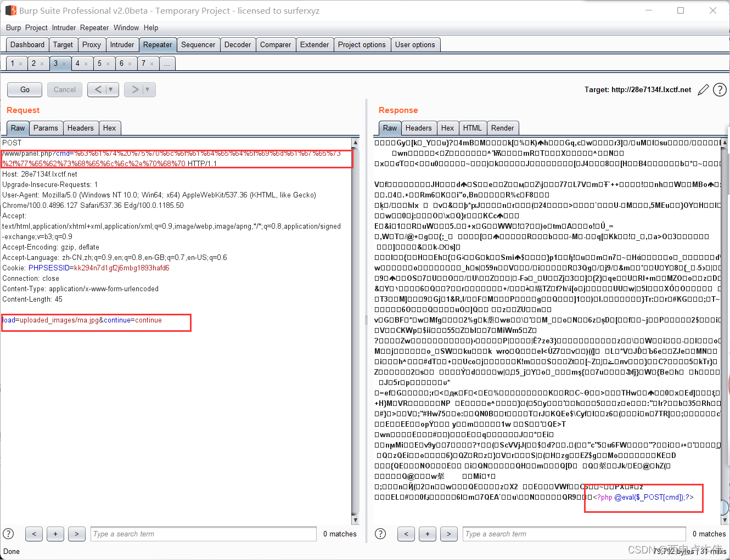Close Repeater tab 1
This screenshot has width=730, height=560.
[x=21, y=64]
